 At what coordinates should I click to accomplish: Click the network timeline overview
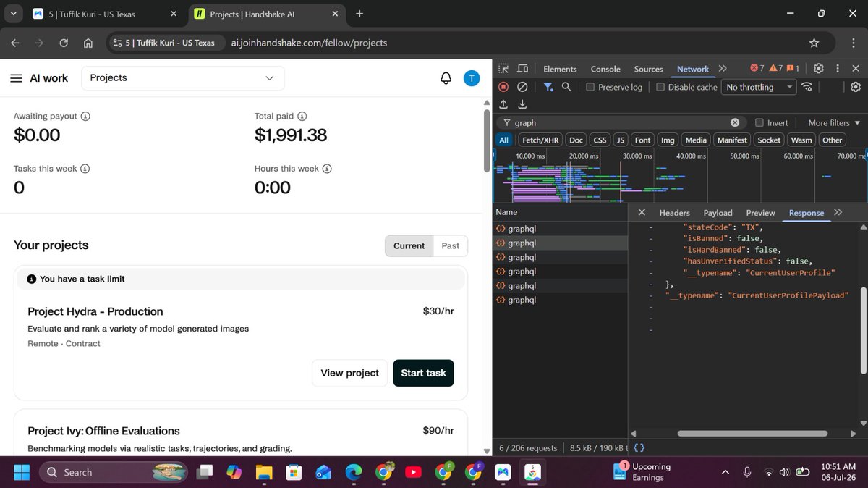click(x=680, y=176)
